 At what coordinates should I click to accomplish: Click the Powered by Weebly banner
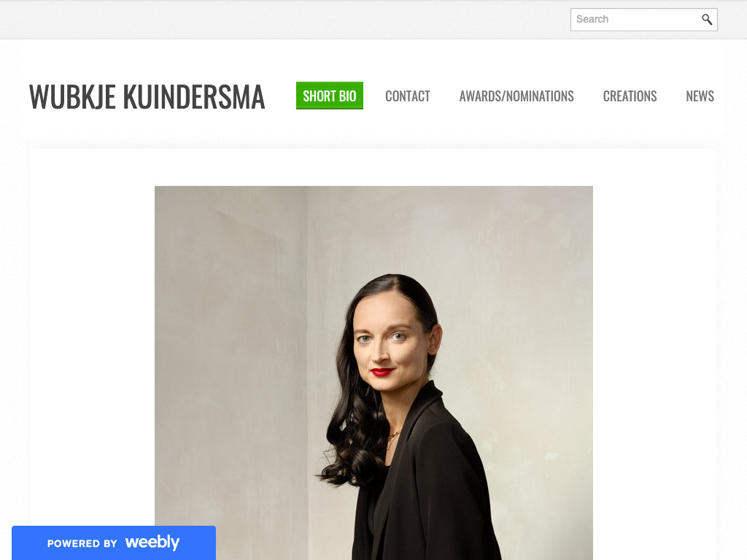tap(114, 542)
